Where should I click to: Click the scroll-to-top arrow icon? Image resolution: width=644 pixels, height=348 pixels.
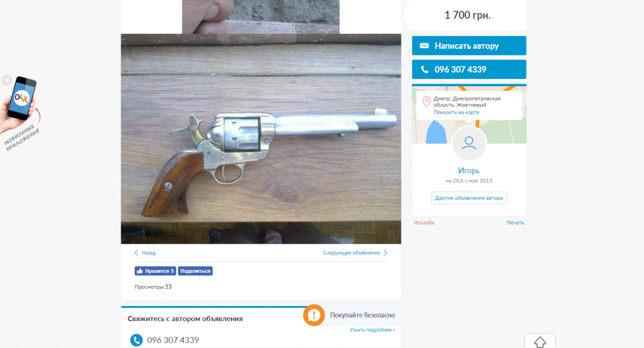(540, 342)
